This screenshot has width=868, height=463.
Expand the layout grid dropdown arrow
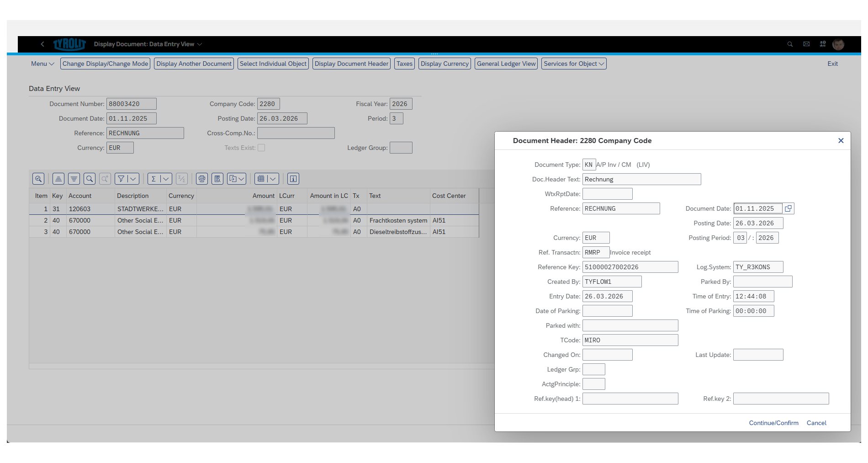pyautogui.click(x=273, y=179)
